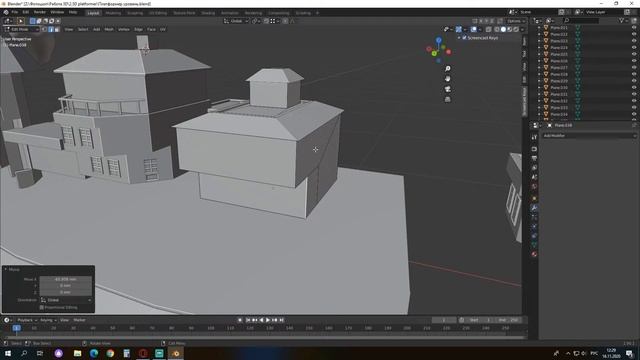Hide Plane.028 with its eye icon
The width and height of the screenshot is (640, 360).
(x=634, y=74)
